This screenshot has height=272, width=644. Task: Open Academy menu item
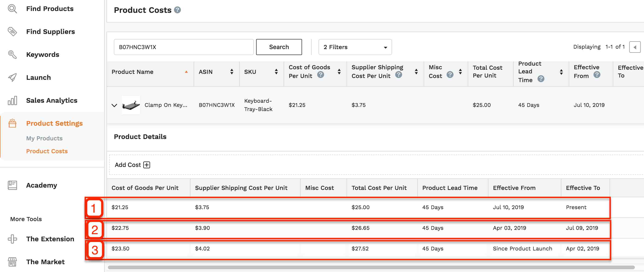click(42, 185)
